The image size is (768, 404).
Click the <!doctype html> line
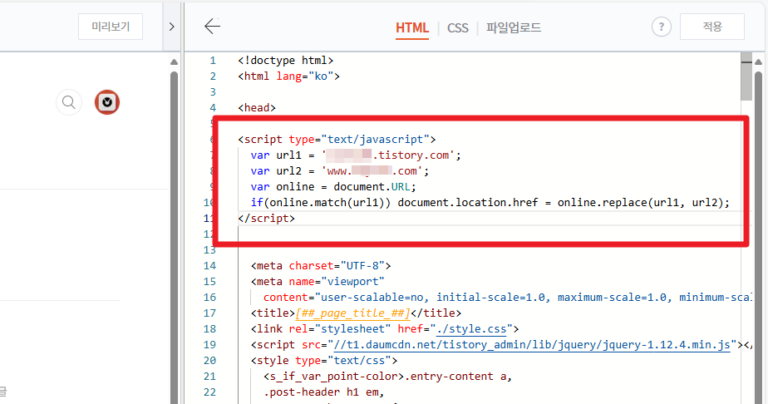[286, 61]
